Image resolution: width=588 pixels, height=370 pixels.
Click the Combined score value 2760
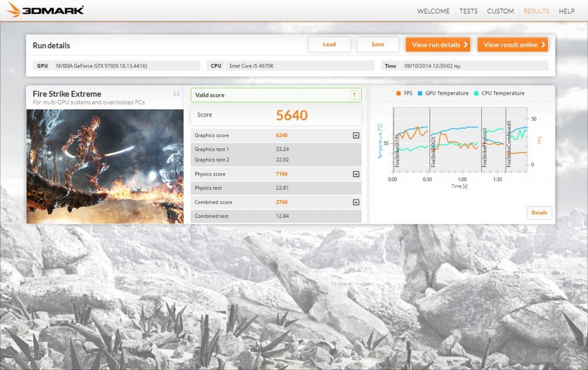tap(282, 202)
